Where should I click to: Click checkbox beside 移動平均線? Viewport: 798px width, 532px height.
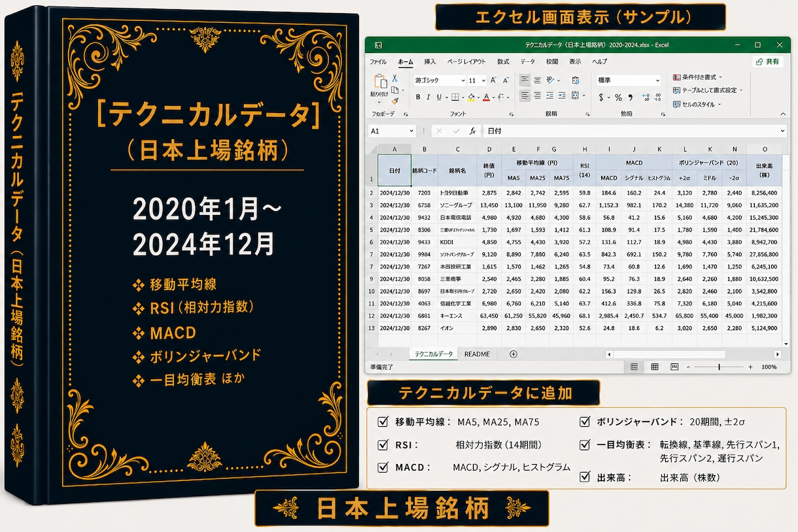coord(383,422)
